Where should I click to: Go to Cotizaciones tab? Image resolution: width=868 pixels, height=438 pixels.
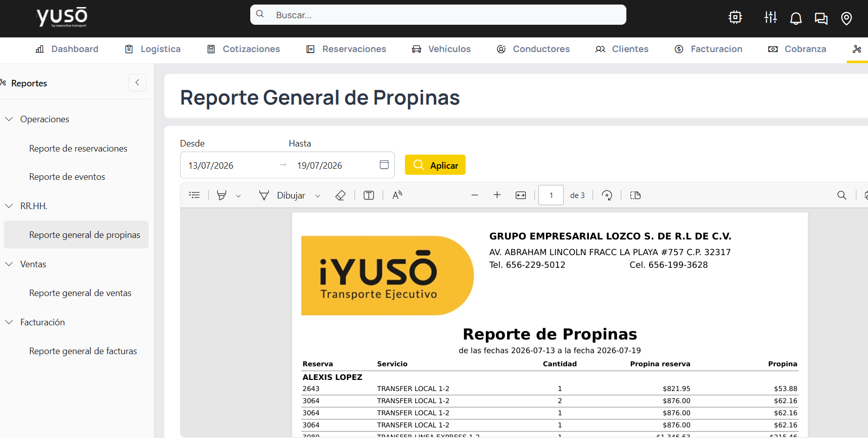click(x=243, y=49)
